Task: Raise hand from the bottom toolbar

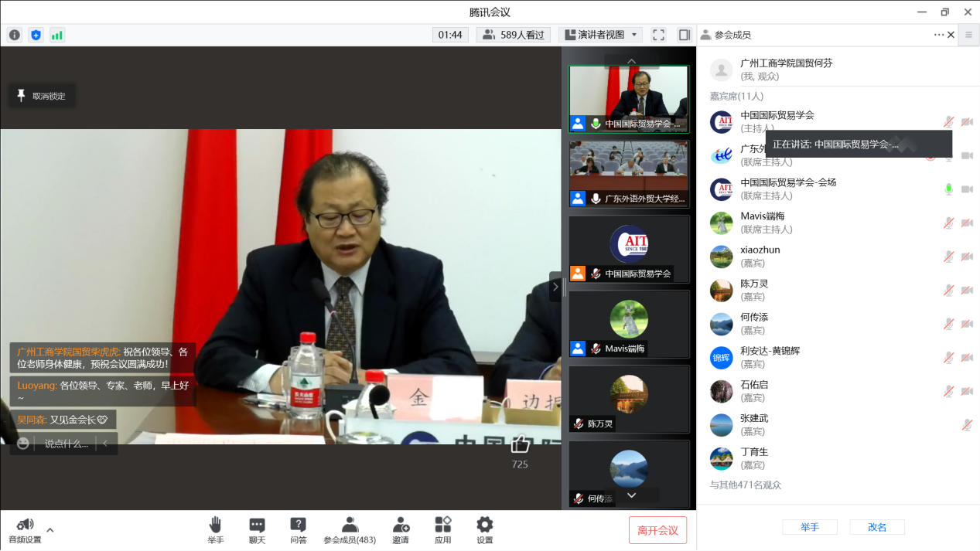Action: coord(215,529)
